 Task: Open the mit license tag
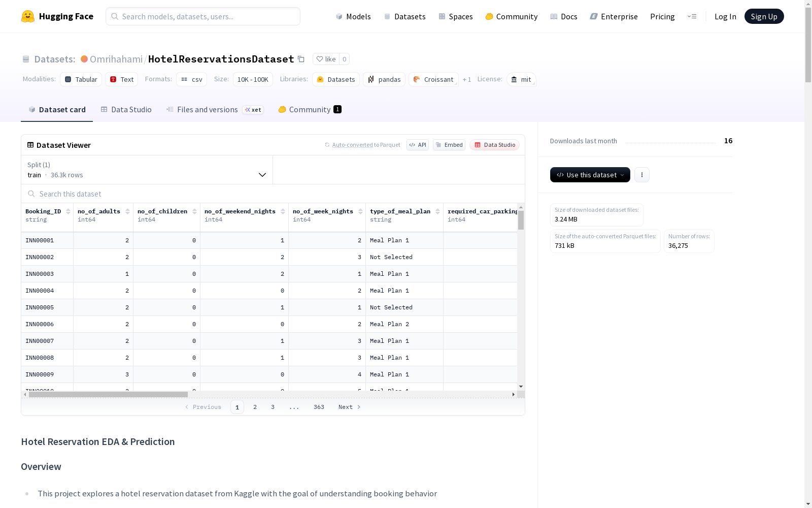pyautogui.click(x=521, y=79)
